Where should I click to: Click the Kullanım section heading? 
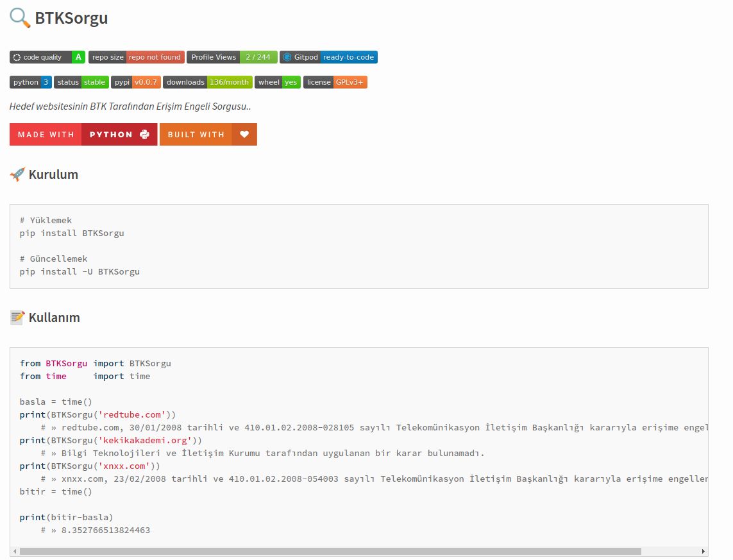55,318
